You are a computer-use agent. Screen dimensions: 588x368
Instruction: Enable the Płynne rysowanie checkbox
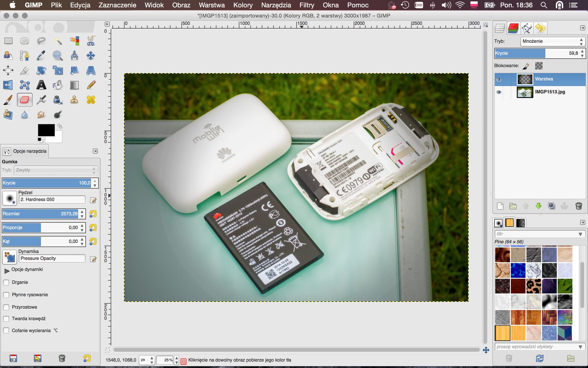(x=6, y=295)
